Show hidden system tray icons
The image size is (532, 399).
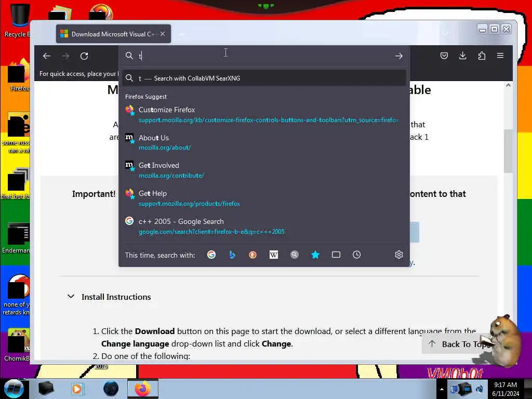point(442,389)
